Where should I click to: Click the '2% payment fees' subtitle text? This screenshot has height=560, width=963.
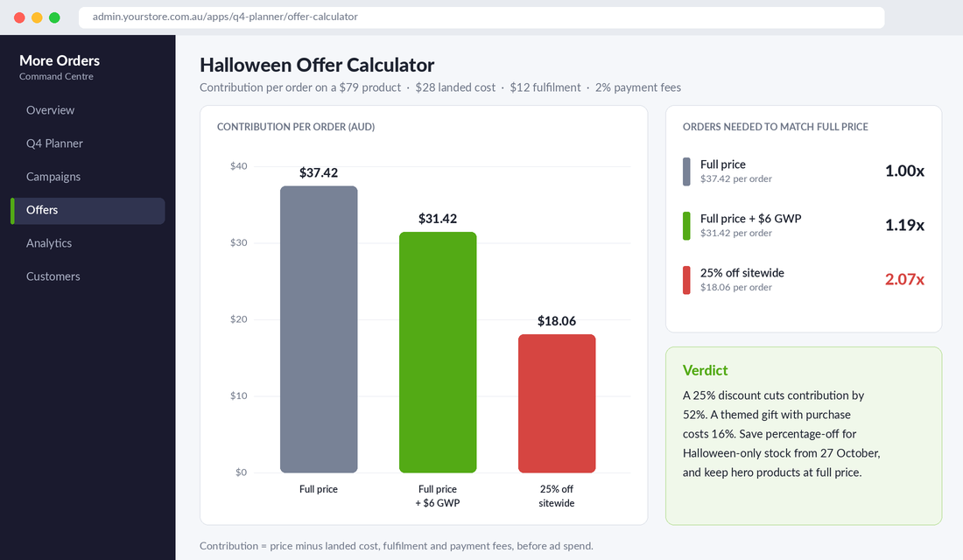(638, 87)
